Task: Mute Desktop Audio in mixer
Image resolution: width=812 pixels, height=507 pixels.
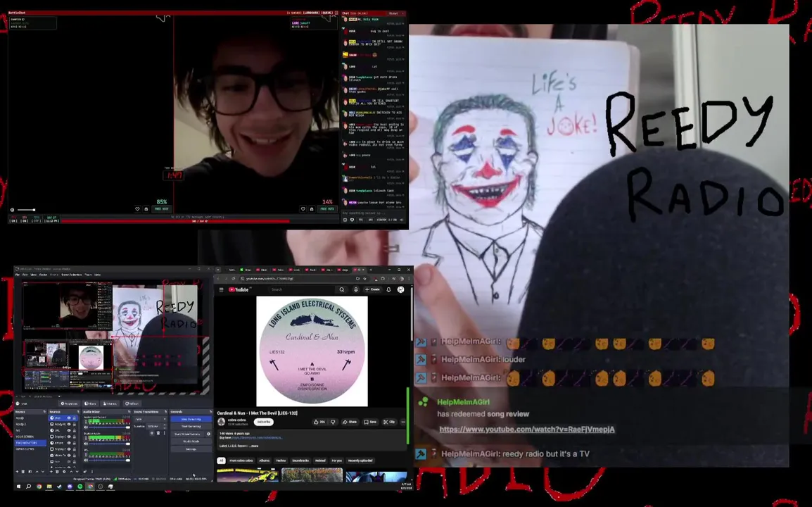Action: 86,444
